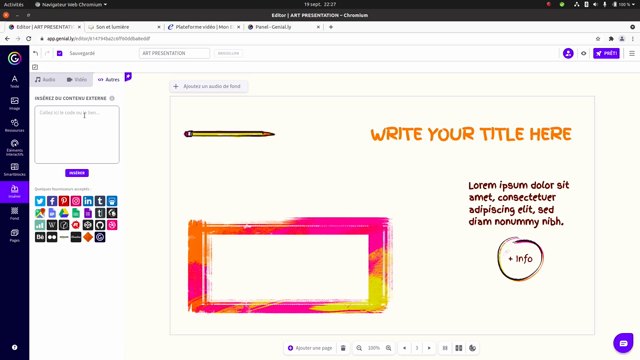The width and height of the screenshot is (640, 360).
Task: Select Éléments interactifs in sidebar
Action: [14, 148]
